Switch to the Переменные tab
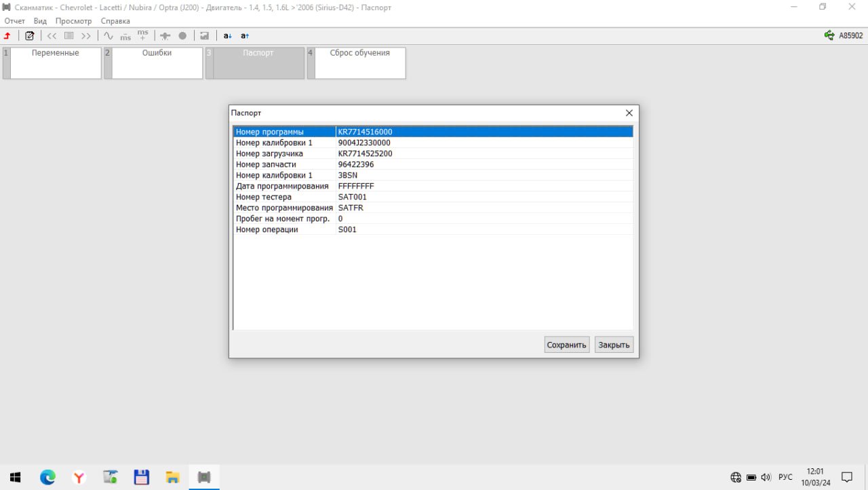868x490 pixels. 55,62
